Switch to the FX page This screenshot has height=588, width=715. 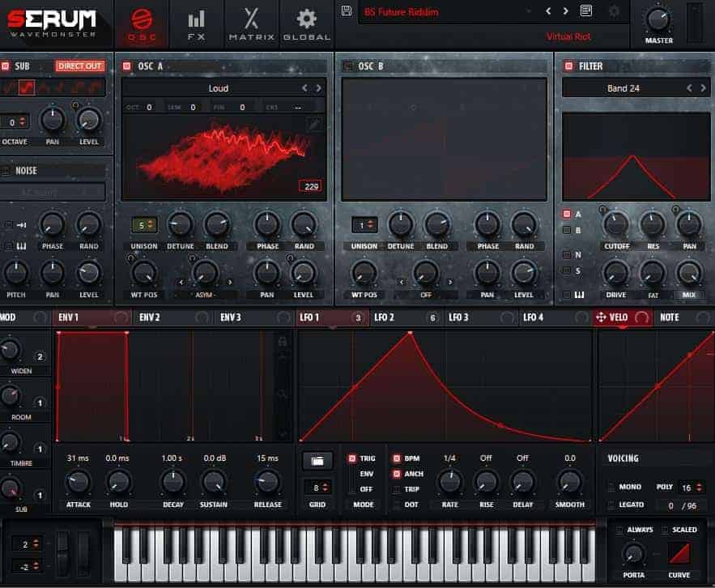pyautogui.click(x=197, y=24)
